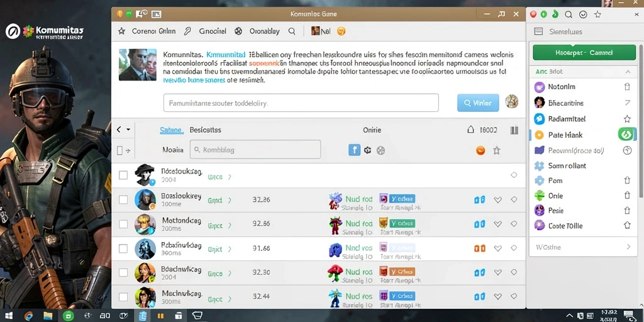Click the blue Komunnitad link in description
644x322 pixels.
coord(226,54)
